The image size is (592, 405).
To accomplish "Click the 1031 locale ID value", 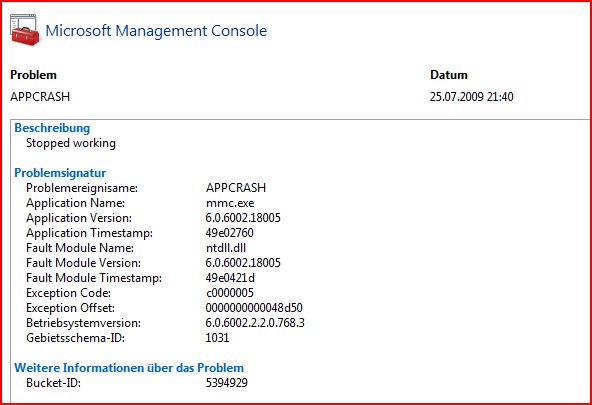I will pos(217,338).
